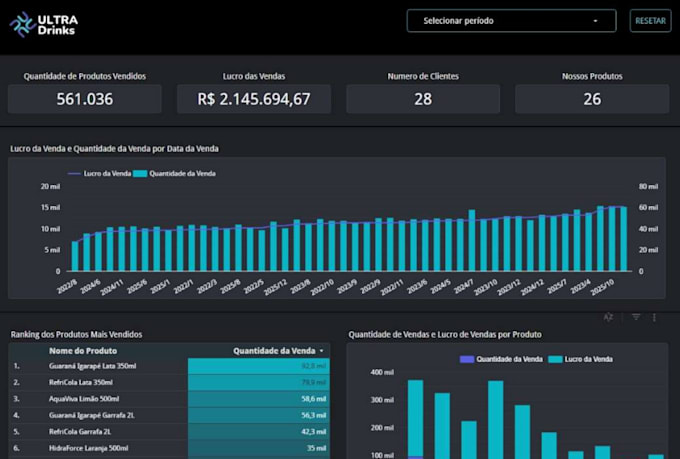680x459 pixels.
Task: Click the A-Z sort icon above product chart
Action: pos(608,317)
